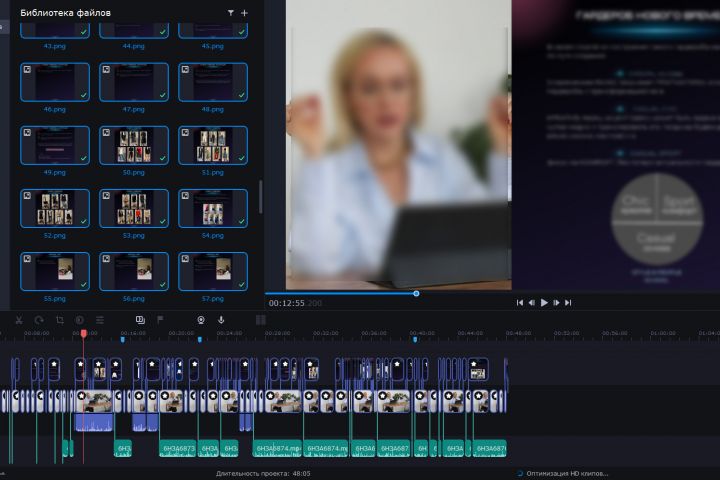Start webcam recording from the toolbar

click(201, 320)
